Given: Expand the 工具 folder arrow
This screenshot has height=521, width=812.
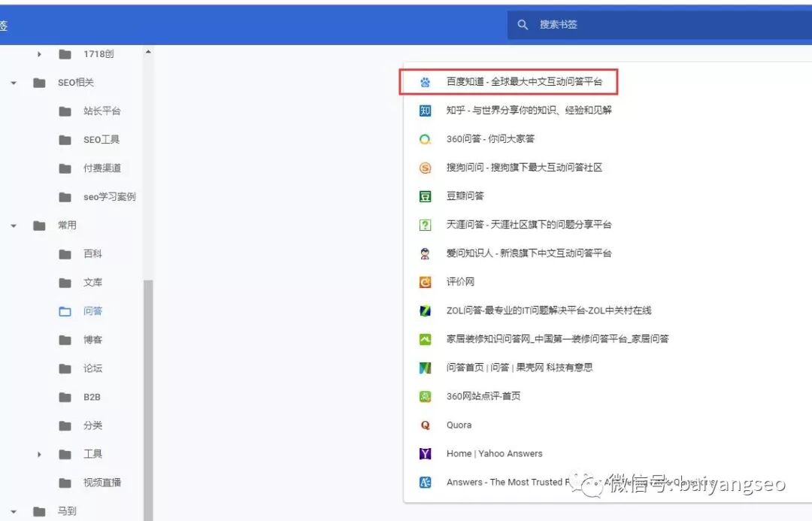Looking at the screenshot, I should click(39, 454).
